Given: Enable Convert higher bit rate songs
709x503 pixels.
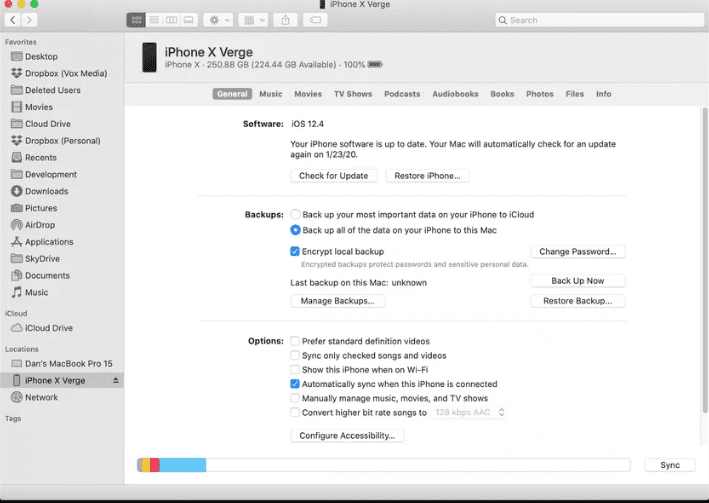Looking at the screenshot, I should [295, 413].
